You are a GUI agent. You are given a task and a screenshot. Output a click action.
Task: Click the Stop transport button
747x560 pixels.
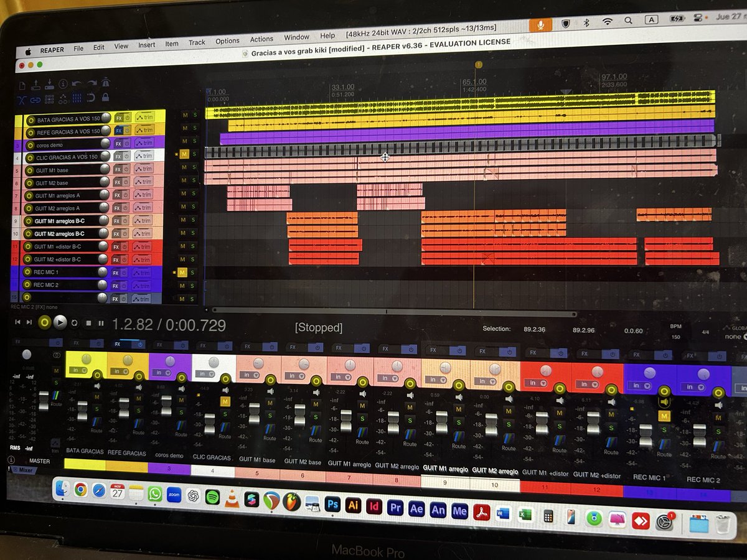click(x=88, y=322)
